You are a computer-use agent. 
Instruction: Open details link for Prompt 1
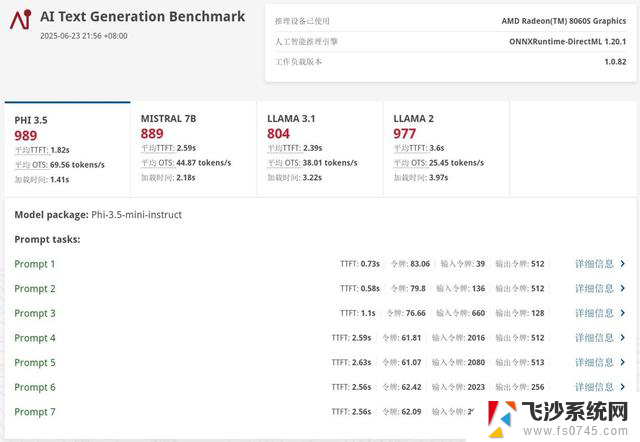point(594,264)
